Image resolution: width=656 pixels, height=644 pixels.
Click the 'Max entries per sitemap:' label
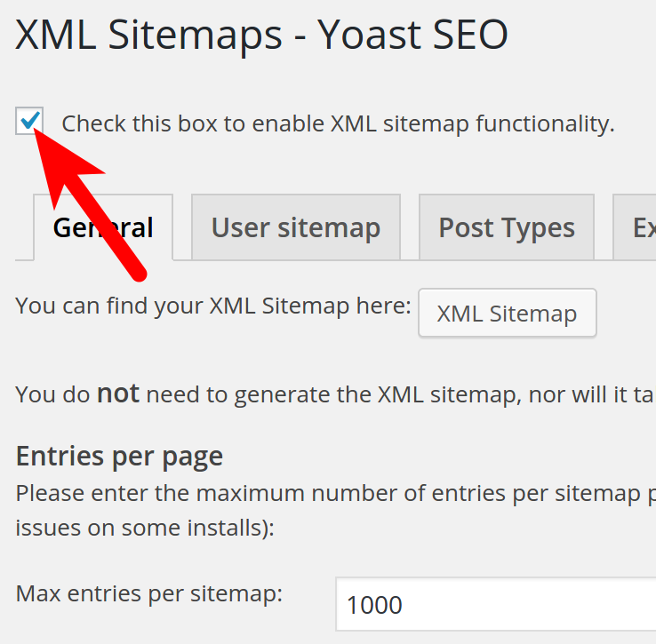pos(149,592)
